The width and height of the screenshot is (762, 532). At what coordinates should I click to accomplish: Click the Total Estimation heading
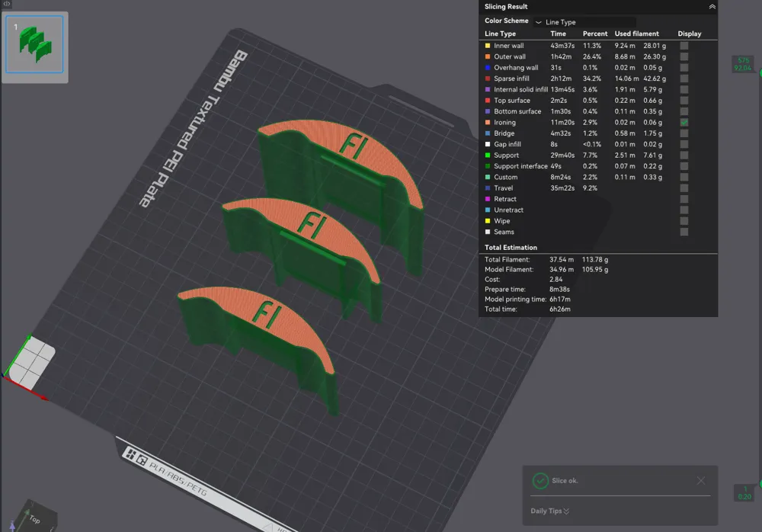point(511,248)
